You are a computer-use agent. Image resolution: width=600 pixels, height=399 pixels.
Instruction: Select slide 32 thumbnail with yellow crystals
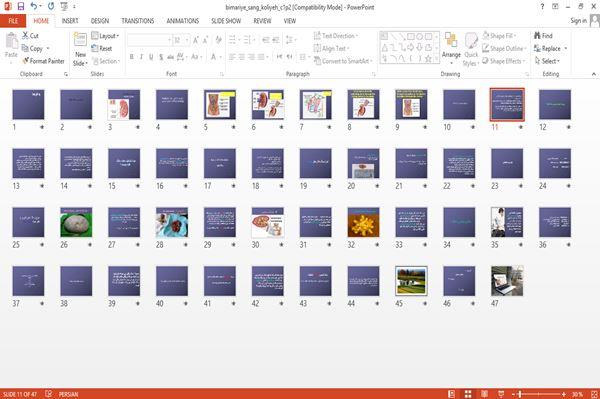click(x=363, y=222)
